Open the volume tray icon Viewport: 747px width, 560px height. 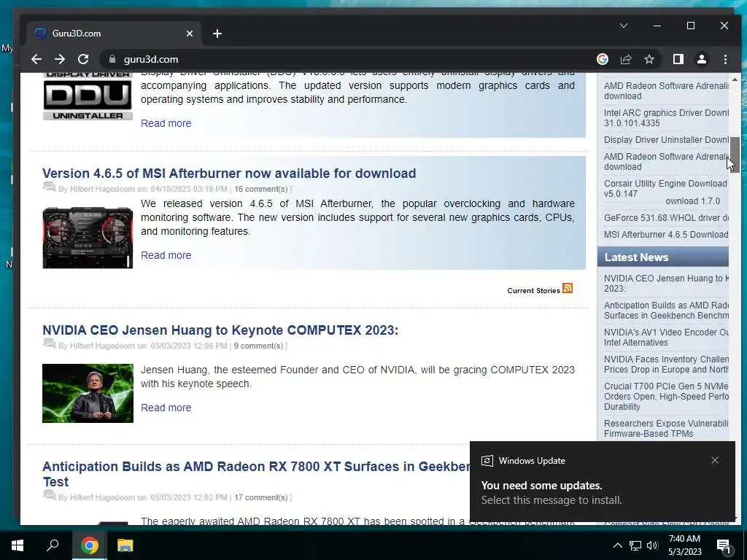point(652,545)
